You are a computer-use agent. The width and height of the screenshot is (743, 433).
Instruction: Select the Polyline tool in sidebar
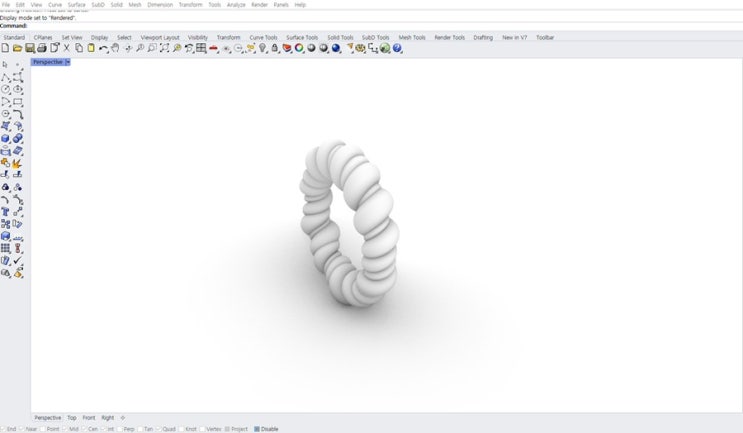(x=5, y=77)
